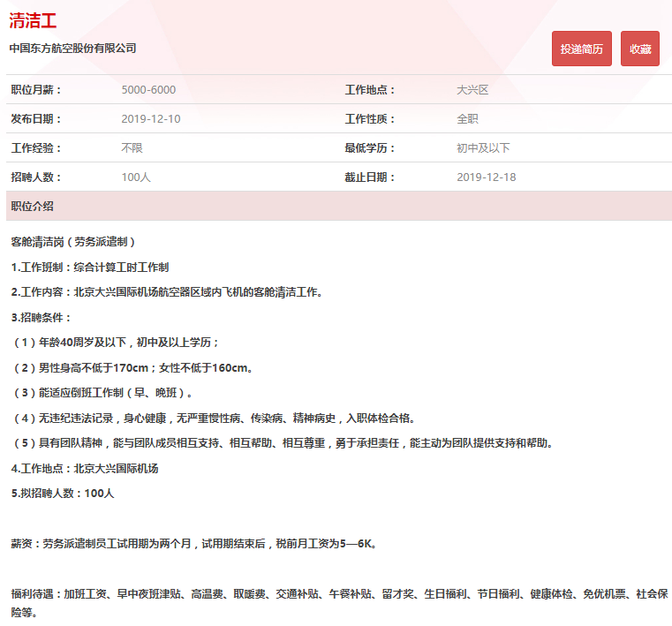Click line 2.工作内容 about 北京大兴国际机场

(167, 291)
